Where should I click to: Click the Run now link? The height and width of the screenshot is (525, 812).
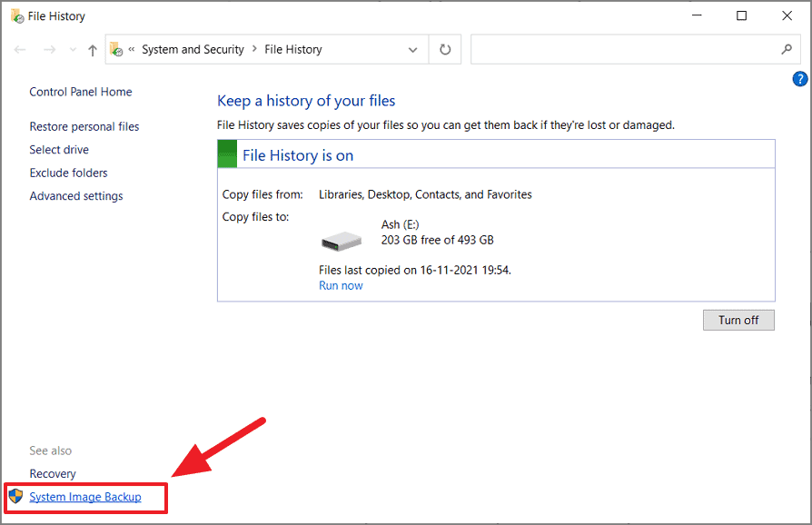point(341,286)
